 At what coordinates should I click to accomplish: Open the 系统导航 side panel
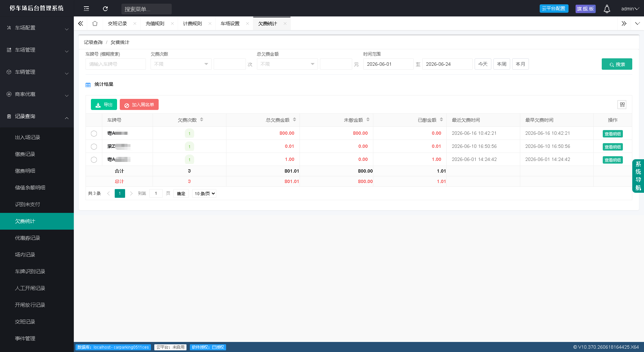point(638,176)
